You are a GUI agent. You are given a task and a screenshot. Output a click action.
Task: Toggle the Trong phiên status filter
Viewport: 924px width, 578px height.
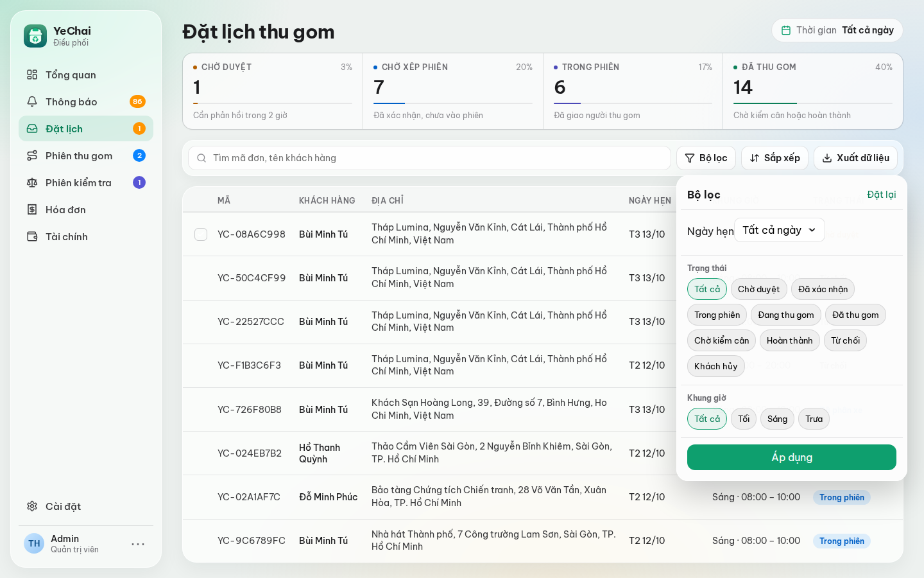(717, 315)
